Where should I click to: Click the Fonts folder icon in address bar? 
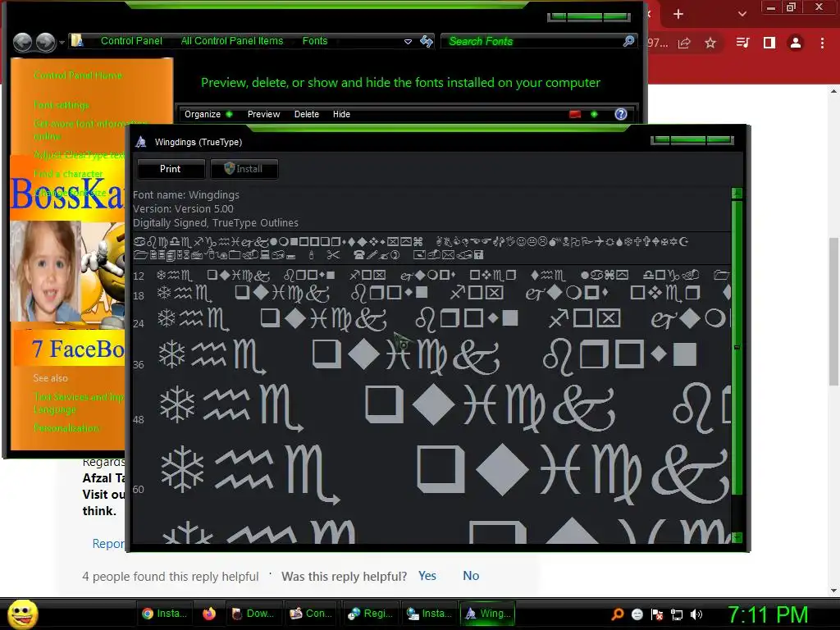(78, 41)
